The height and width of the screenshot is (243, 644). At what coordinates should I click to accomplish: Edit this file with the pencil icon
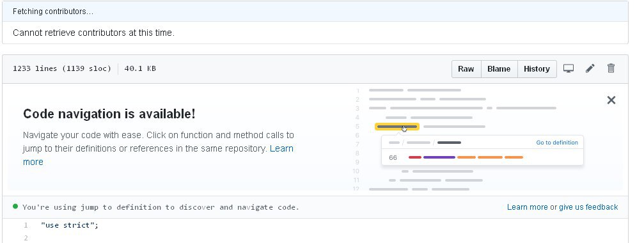click(590, 68)
